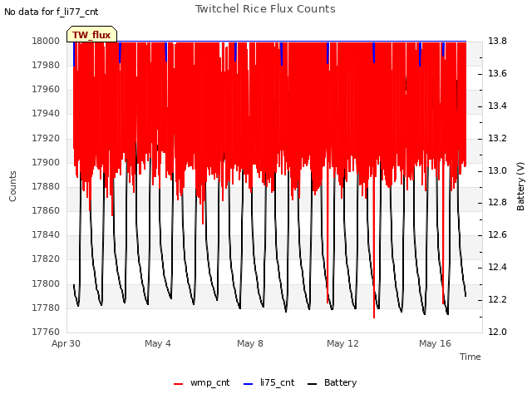Click the 13.4 battery axis value
Viewport: 532px width, 399px height.
coord(497,106)
